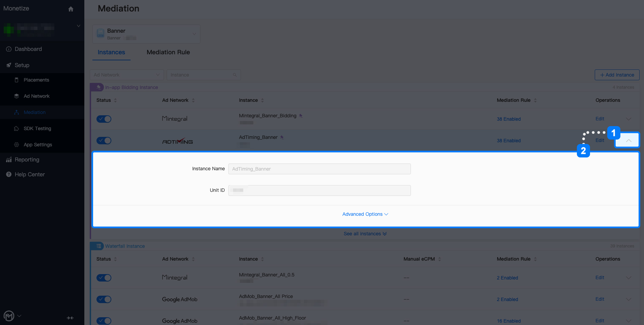Screen dimensions: 644x325
Task: Click the Ad Network layers icon
Action: pyautogui.click(x=17, y=96)
